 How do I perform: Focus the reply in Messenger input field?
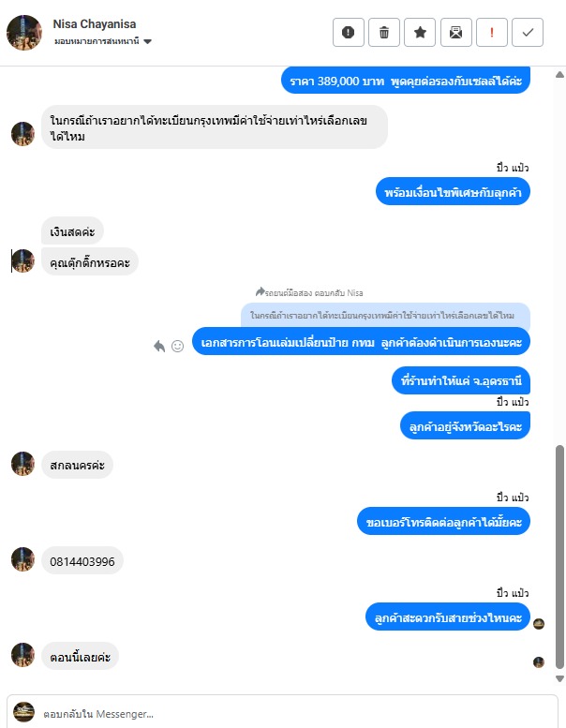coord(297,714)
